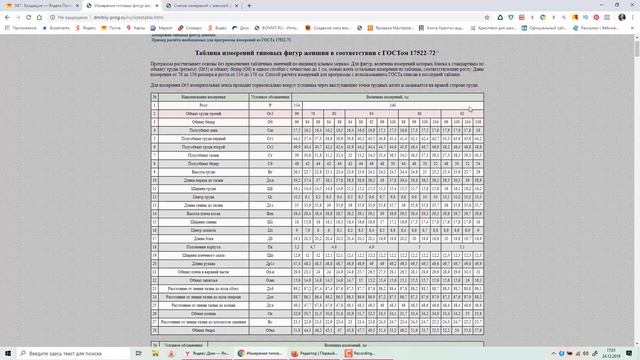
Task: Open the Маркет bookmark
Action: click(x=162, y=28)
